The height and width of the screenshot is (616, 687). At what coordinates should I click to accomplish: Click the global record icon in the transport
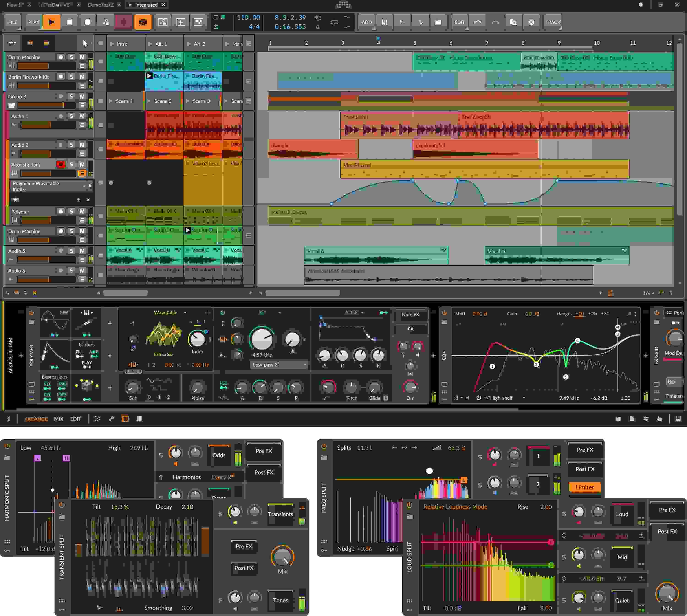[x=88, y=22]
